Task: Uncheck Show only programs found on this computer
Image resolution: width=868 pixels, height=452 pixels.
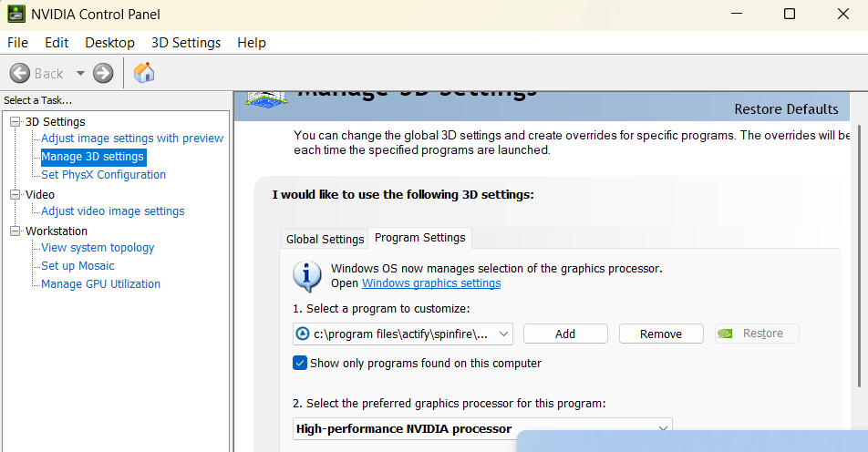Action: 300,363
